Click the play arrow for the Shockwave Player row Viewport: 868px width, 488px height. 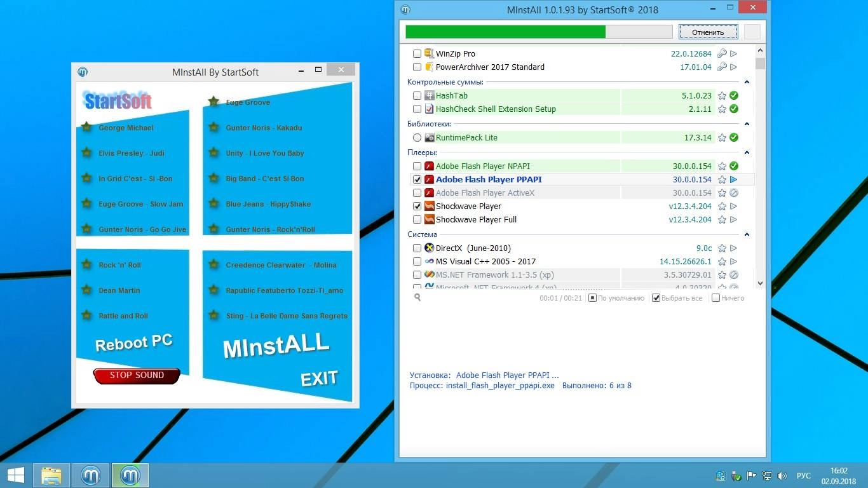(734, 207)
